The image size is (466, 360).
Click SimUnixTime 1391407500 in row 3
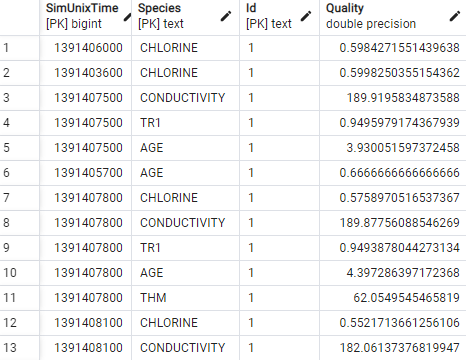click(86, 98)
